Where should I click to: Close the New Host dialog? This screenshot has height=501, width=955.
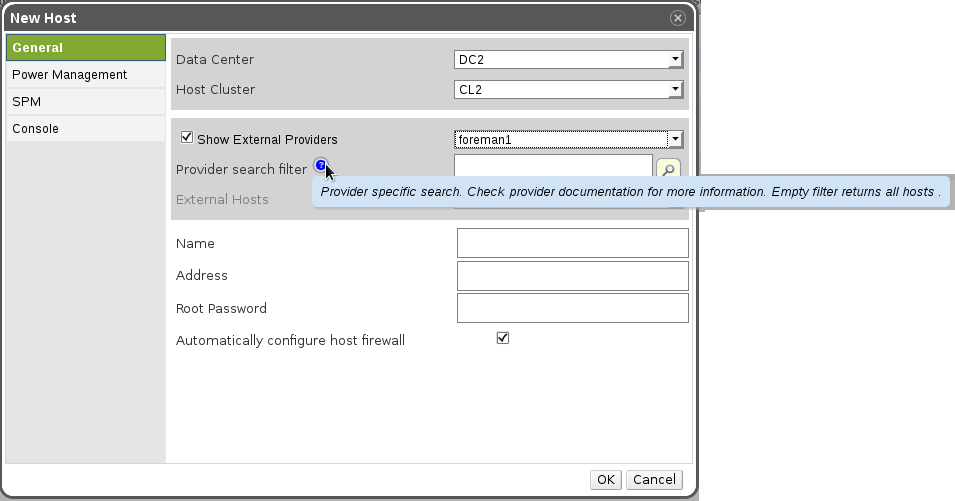pyautogui.click(x=678, y=18)
